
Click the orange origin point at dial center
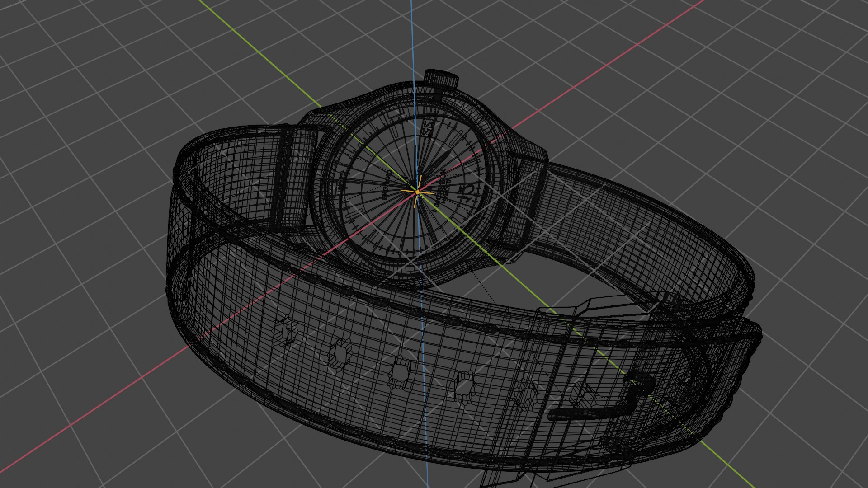point(418,192)
